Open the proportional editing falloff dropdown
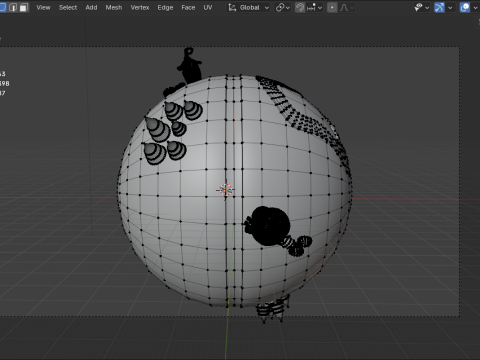480x360 pixels. point(347,7)
